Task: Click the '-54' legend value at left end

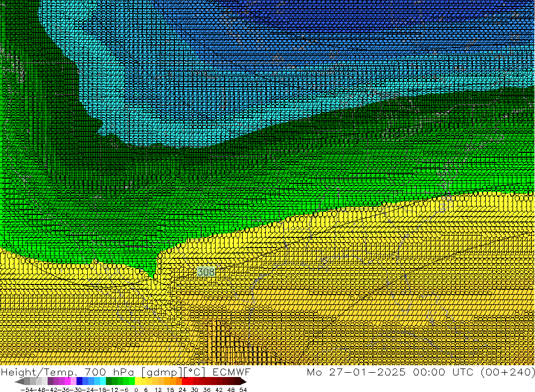Action: [27, 390]
